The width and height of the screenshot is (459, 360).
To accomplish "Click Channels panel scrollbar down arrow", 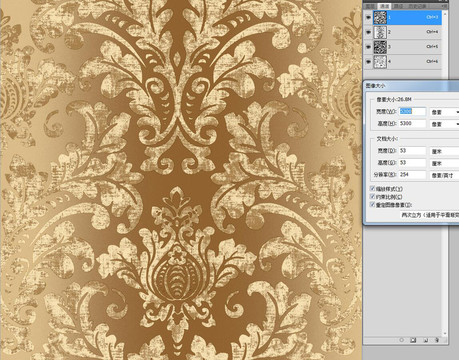I will tap(445, 333).
